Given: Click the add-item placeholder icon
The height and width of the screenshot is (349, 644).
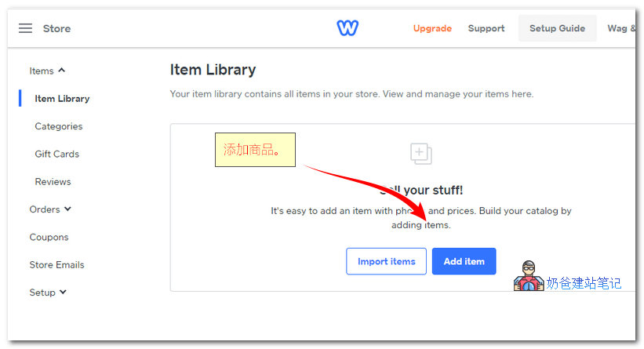Looking at the screenshot, I should 421,153.
